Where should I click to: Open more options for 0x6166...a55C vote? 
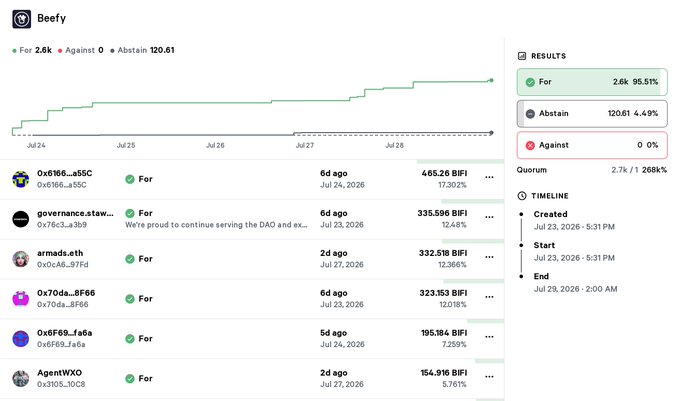click(x=489, y=177)
